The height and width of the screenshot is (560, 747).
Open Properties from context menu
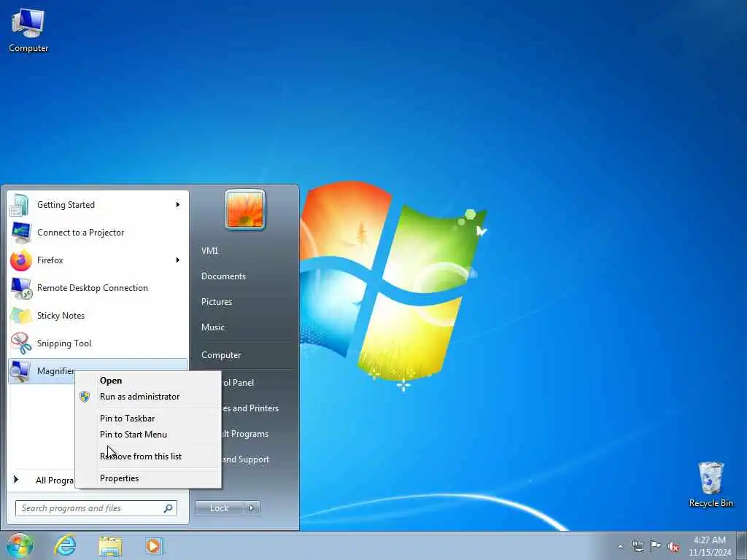pos(119,478)
